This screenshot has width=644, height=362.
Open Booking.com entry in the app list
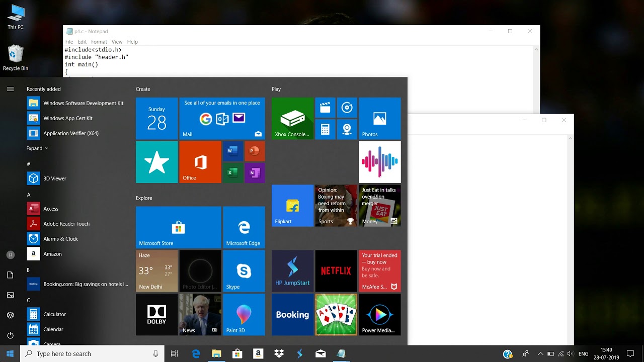pyautogui.click(x=78, y=284)
